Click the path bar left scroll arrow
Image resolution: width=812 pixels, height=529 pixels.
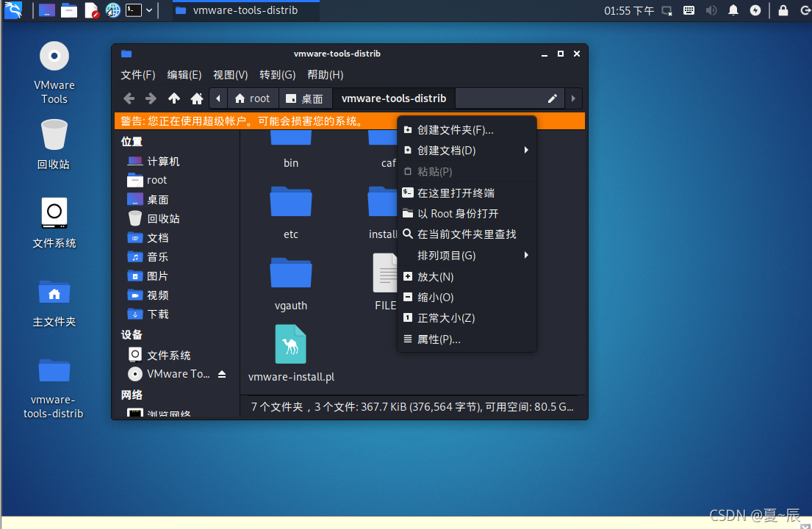click(218, 98)
